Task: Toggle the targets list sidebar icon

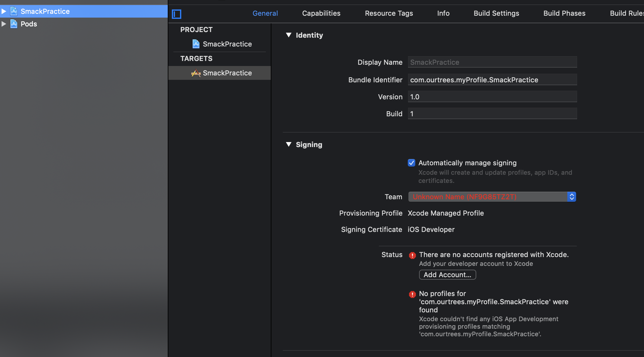Action: [177, 14]
